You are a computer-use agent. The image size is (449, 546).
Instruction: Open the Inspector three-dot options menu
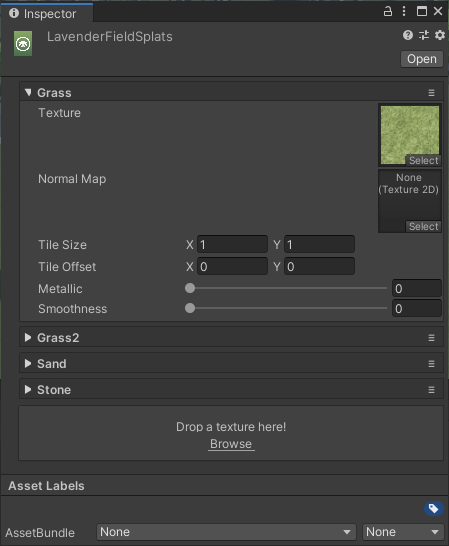[404, 11]
